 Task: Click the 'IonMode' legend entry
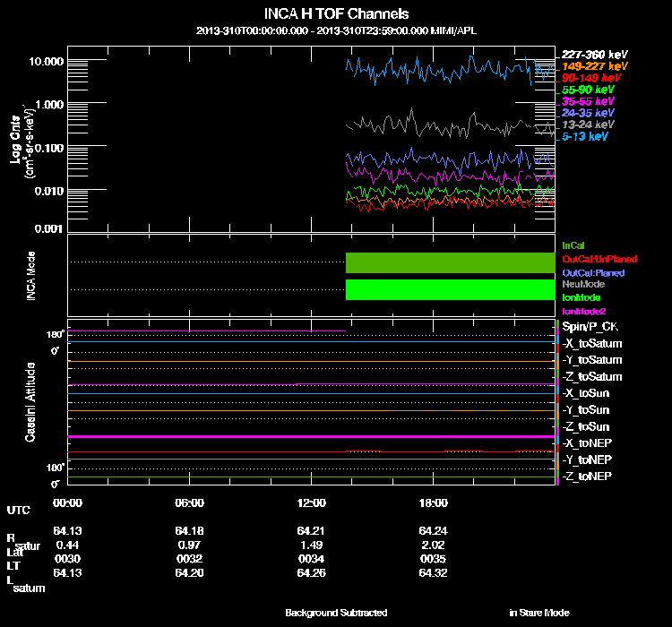pyautogui.click(x=582, y=297)
